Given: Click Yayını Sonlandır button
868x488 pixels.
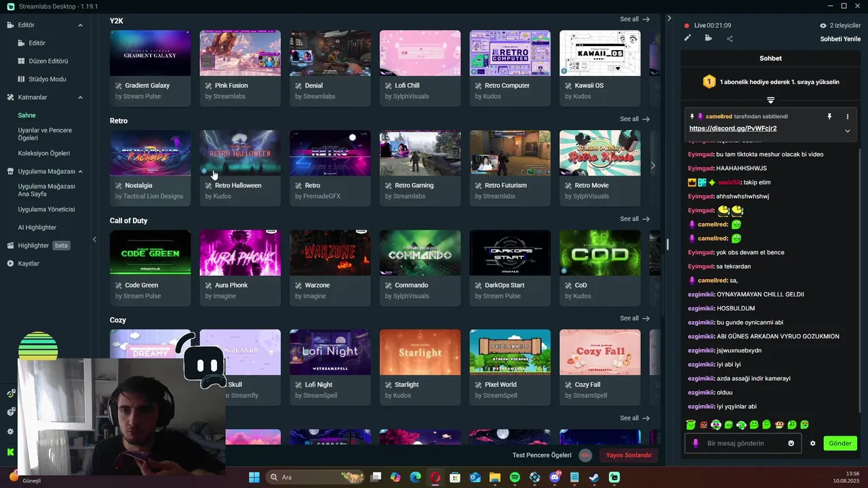Looking at the screenshot, I should (x=629, y=455).
